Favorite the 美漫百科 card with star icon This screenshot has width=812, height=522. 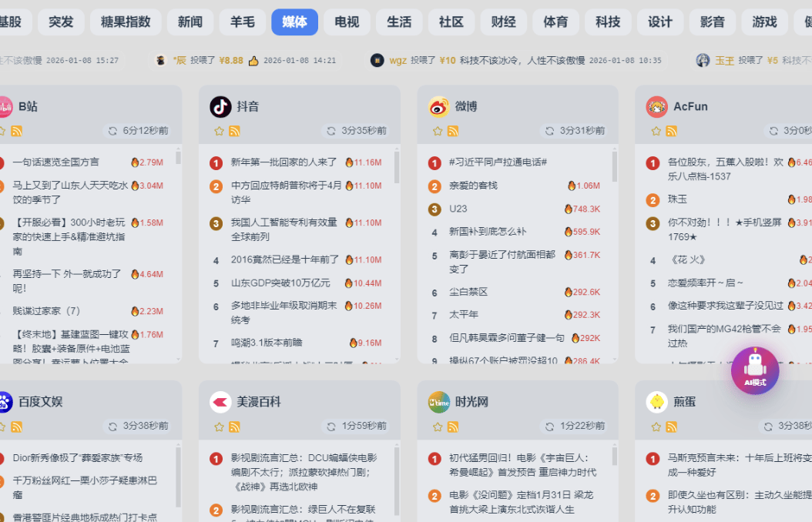point(219,427)
